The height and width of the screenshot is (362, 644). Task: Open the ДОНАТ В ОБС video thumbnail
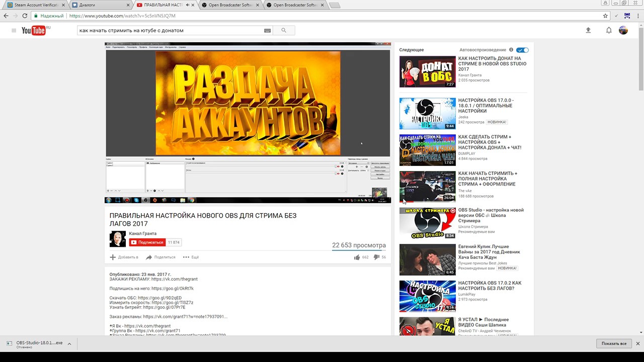[428, 72]
